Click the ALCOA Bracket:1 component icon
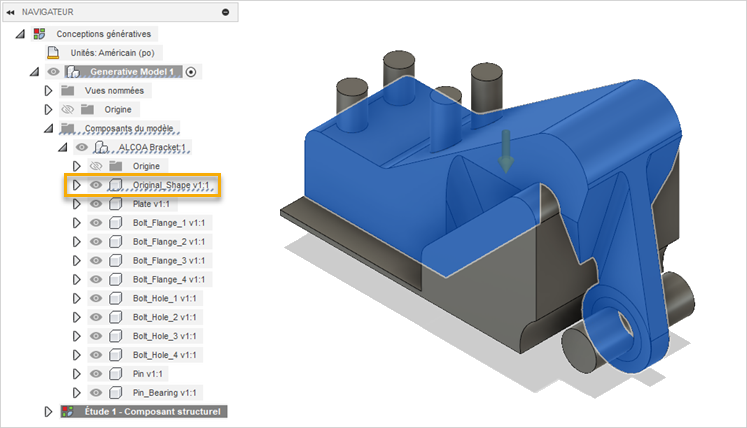The width and height of the screenshot is (747, 428). click(101, 147)
